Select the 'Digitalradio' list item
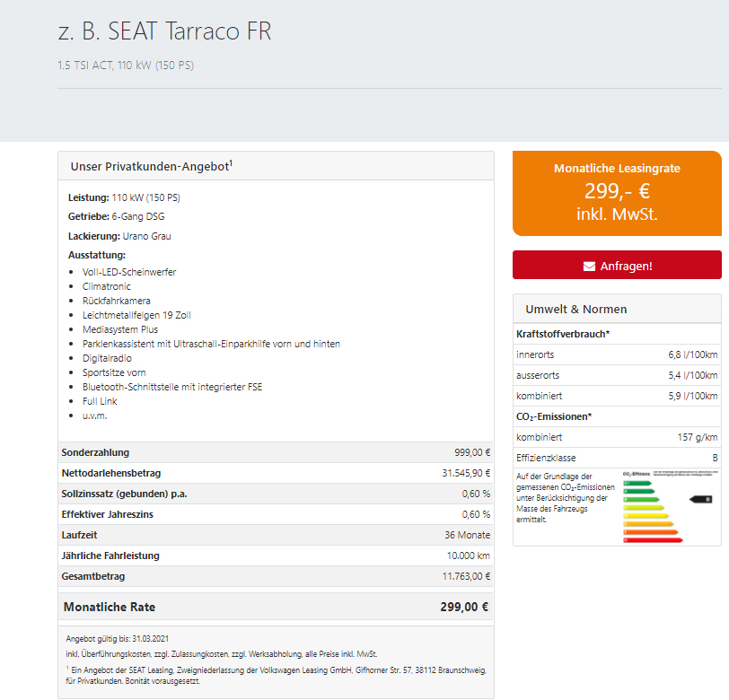 (x=107, y=358)
